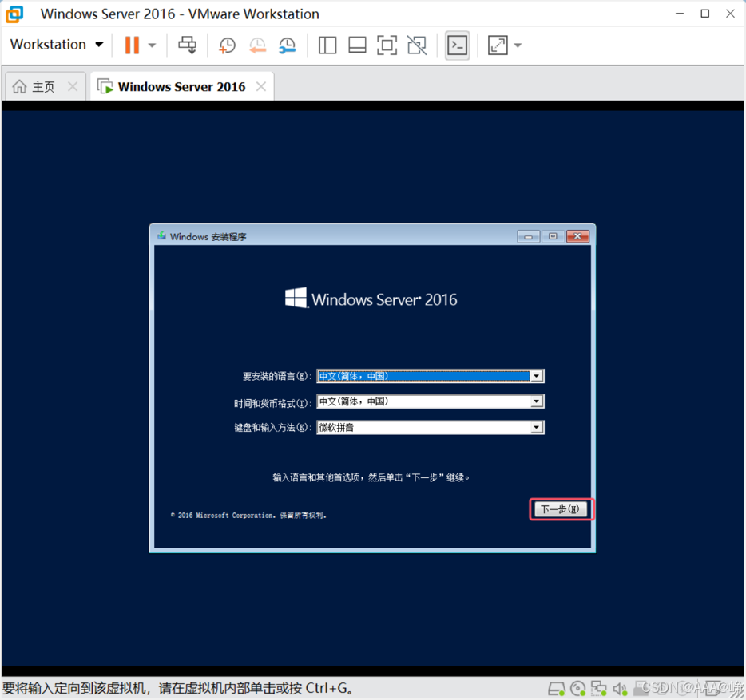Open the snapshot manager
This screenshot has height=700, width=746.
(x=288, y=45)
